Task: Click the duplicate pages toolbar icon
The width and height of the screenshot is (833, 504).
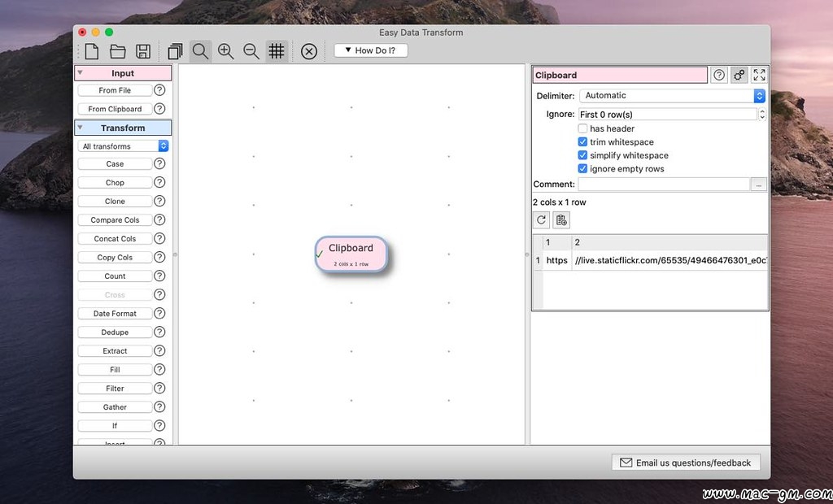Action: pos(175,51)
